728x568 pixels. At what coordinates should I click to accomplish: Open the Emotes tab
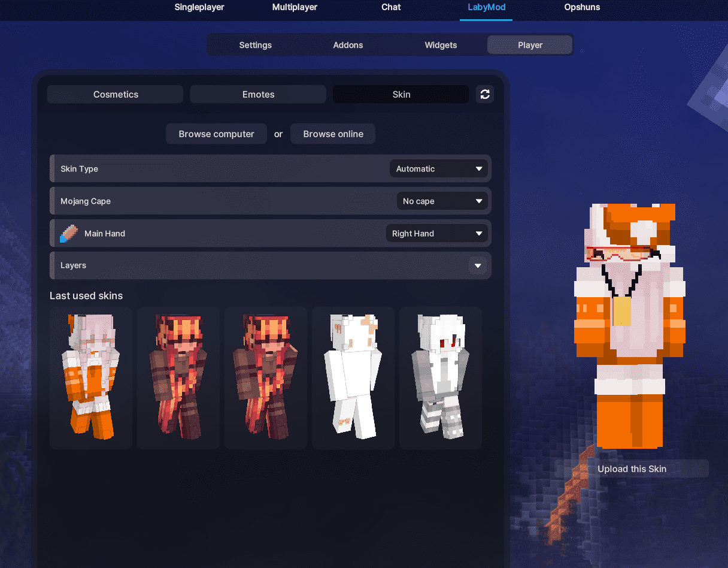coord(258,94)
